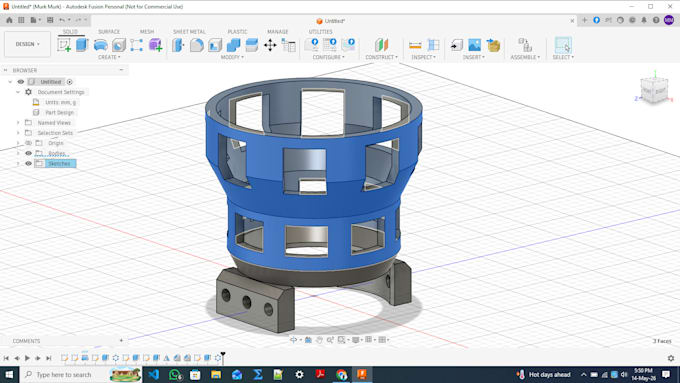Select the Extrude tool
Screen dimensions: 680x383
pos(82,45)
